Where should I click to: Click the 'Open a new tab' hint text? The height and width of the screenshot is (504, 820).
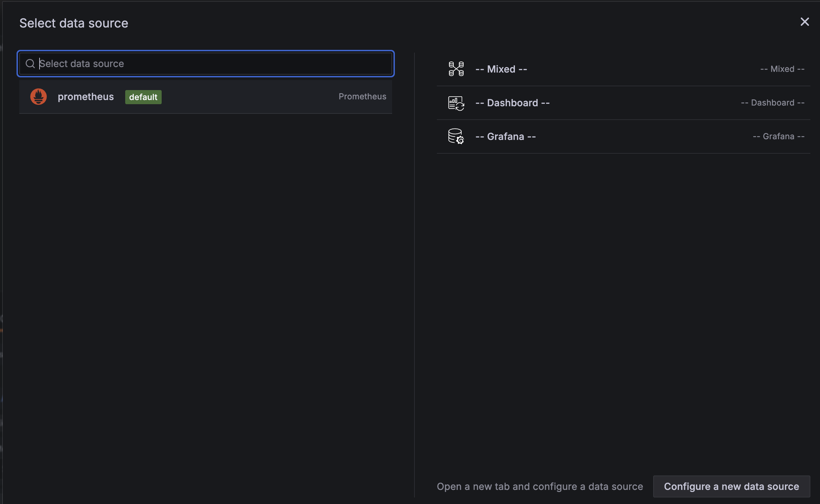pyautogui.click(x=540, y=486)
